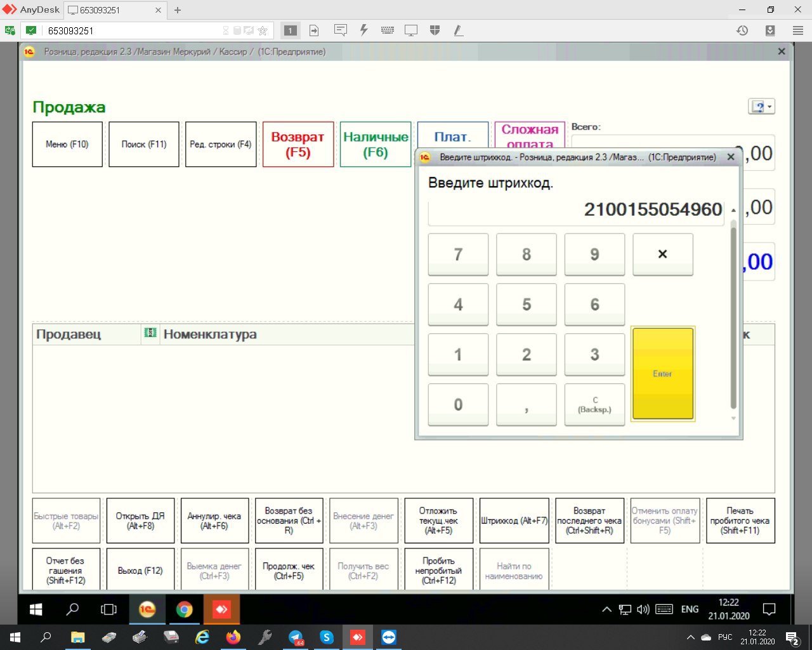
Task: Click Открыть ДЯ (Alt+F8) button
Action: point(140,521)
